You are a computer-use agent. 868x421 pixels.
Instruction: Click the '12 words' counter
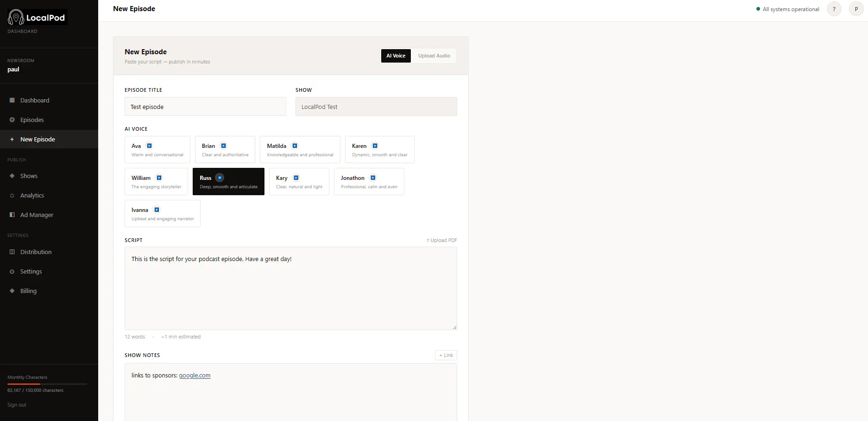coord(135,337)
